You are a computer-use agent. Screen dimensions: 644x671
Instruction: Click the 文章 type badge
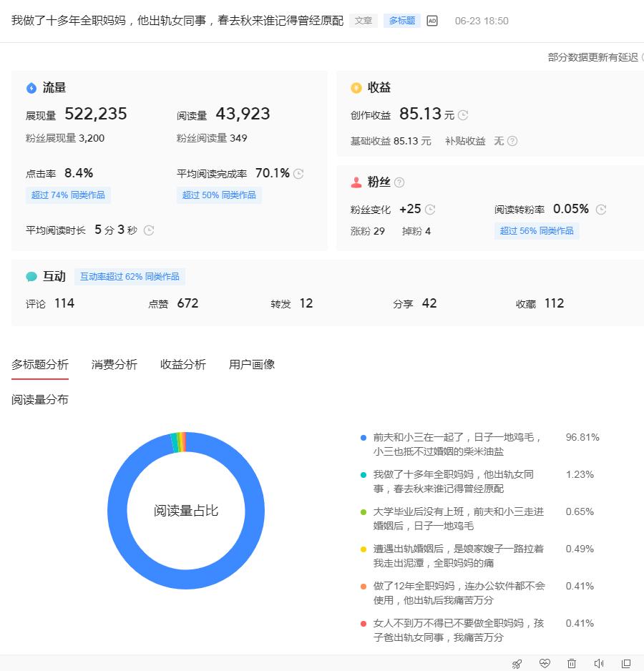click(363, 21)
